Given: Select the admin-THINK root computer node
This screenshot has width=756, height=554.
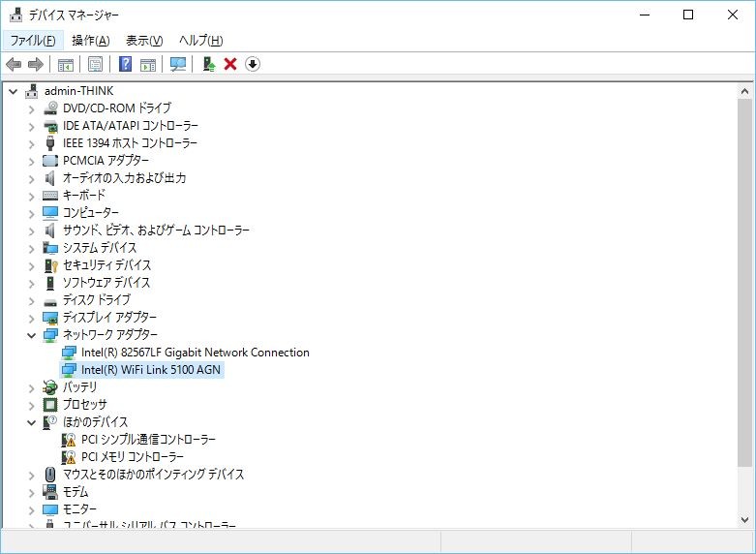Looking at the screenshot, I should (78, 91).
